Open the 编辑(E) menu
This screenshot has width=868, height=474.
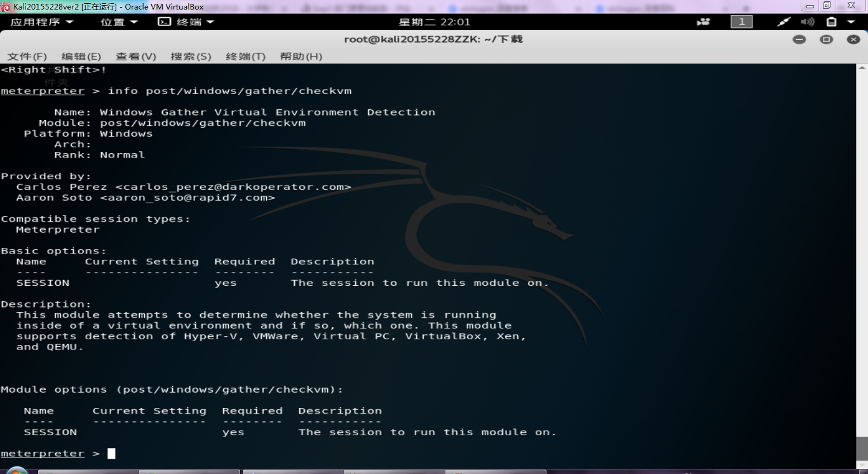point(81,56)
